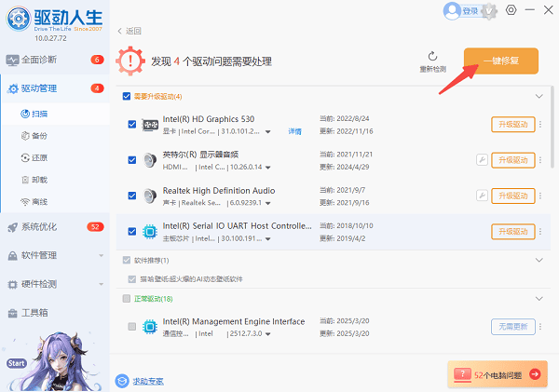Click the 52个电脑问题 banner
Image resolution: width=559 pixels, height=392 pixels.
click(497, 374)
